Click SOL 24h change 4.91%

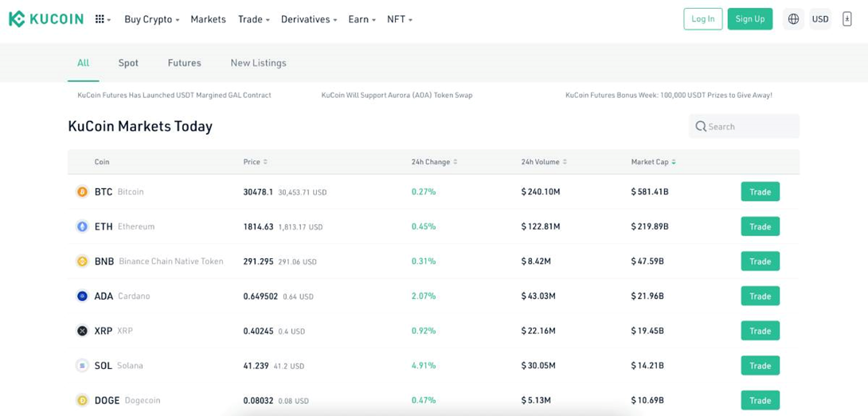424,366
